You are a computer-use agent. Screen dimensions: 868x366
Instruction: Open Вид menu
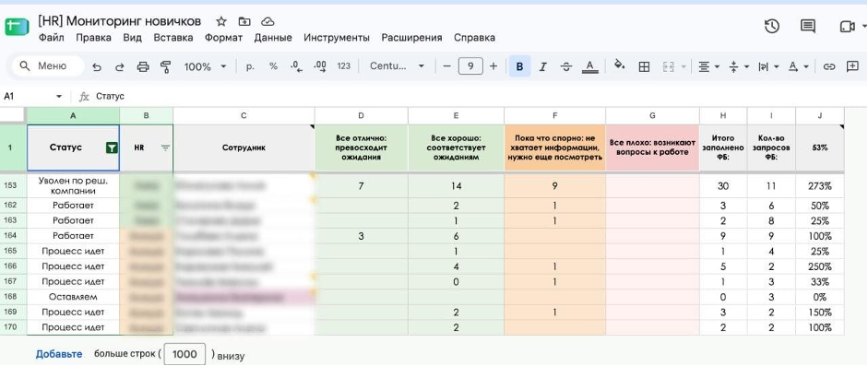click(132, 38)
